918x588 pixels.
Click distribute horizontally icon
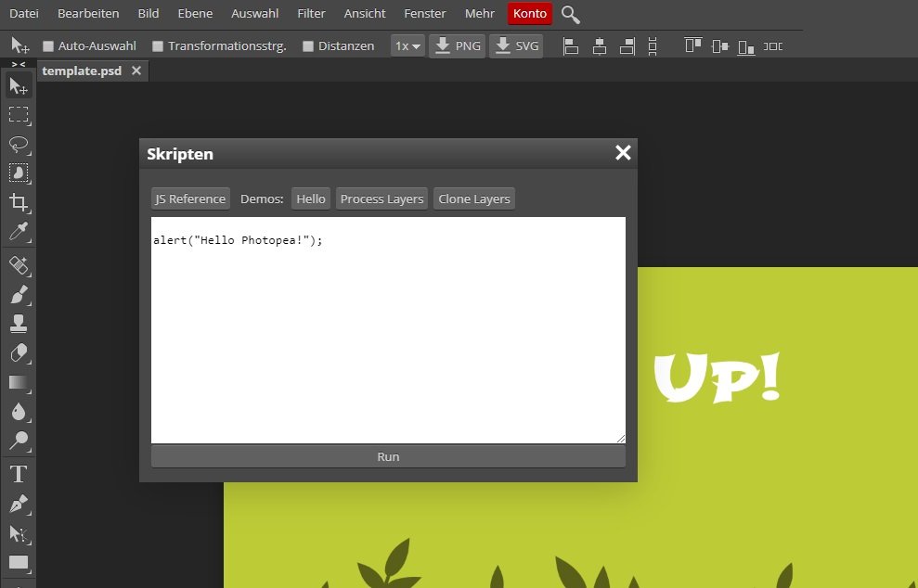[773, 46]
